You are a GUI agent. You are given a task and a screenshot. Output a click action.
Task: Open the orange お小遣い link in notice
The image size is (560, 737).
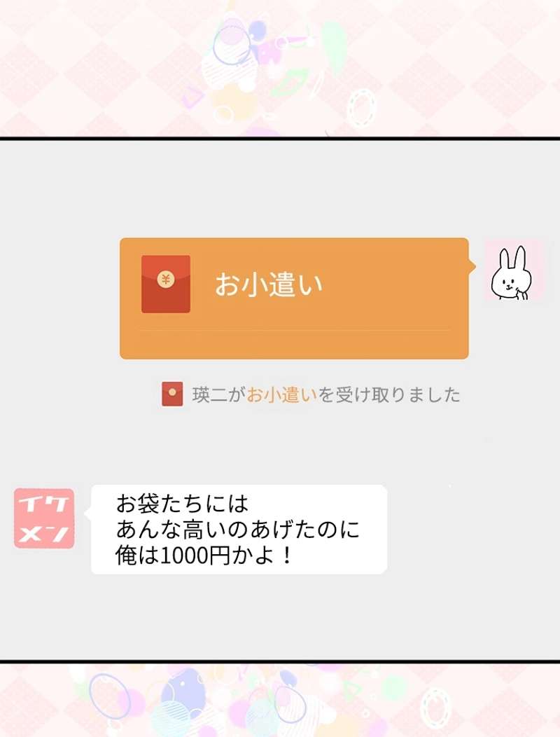coord(282,394)
